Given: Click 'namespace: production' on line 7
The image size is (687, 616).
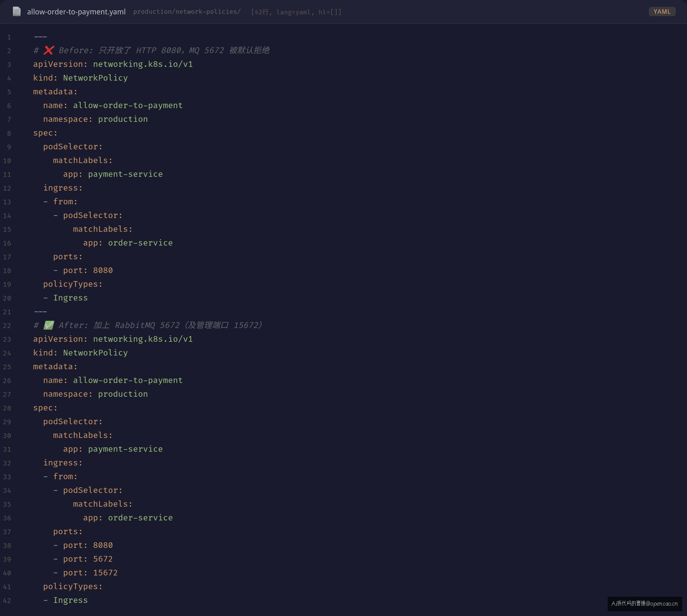Looking at the screenshot, I should point(95,119).
